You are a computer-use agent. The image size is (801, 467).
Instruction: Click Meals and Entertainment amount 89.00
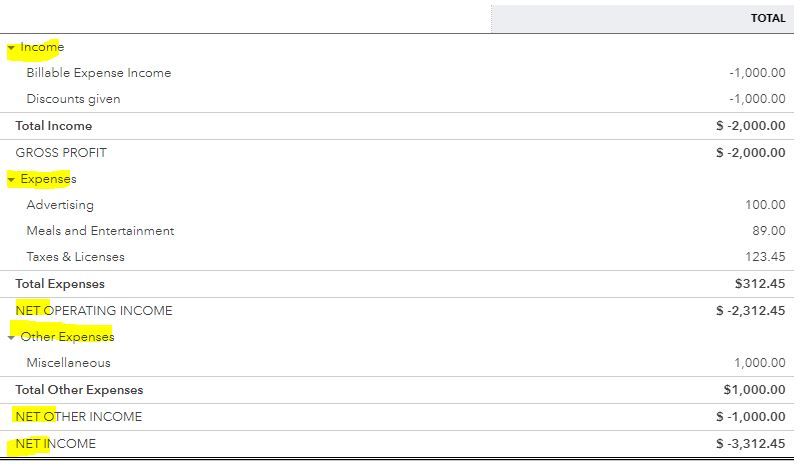tap(769, 231)
